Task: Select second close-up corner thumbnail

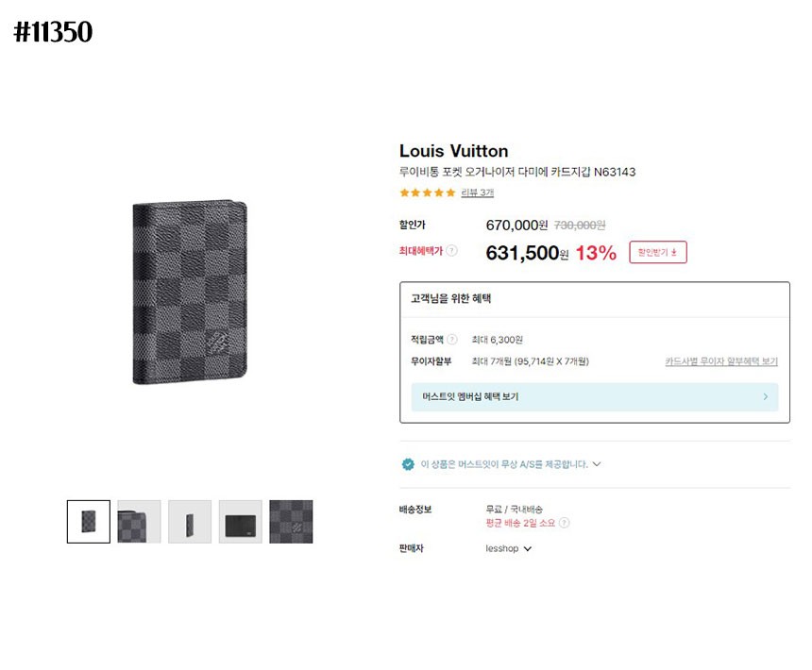Action: pyautogui.click(x=139, y=522)
